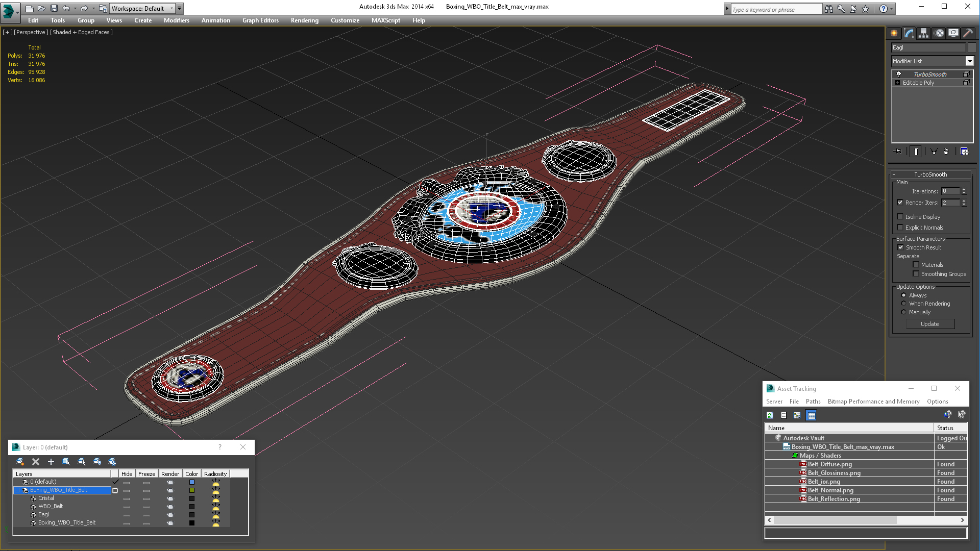The height and width of the screenshot is (551, 980).
Task: Click the Update button
Action: [930, 324]
